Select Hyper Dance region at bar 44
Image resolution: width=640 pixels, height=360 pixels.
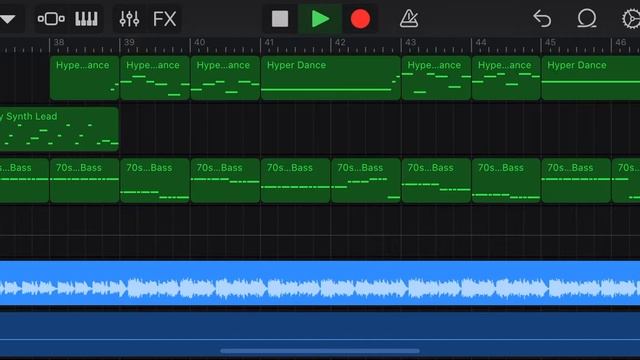pos(506,78)
